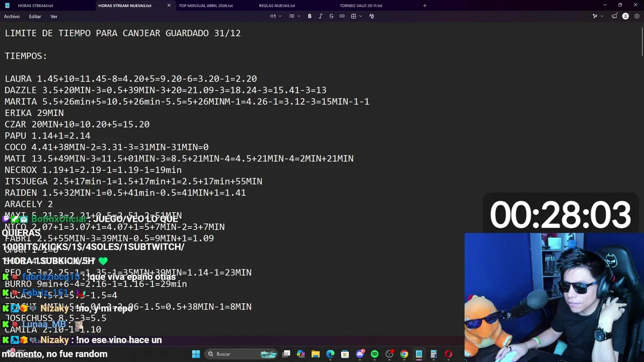
Task: Apply strikethrough formatting
Action: click(331, 16)
